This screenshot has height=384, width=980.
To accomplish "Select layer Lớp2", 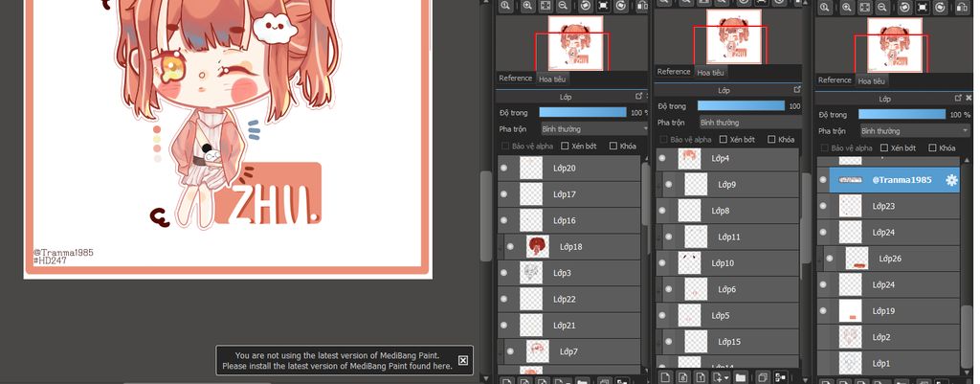I will pos(888,337).
